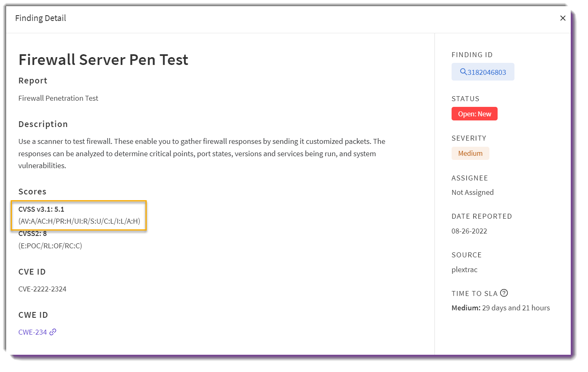Click the E:POC/RL:OF/RC:C vector text
588x372 pixels.
50,246
